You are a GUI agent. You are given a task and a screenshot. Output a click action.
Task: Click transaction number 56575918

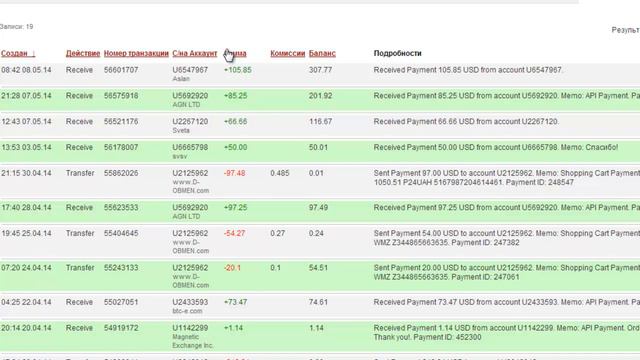pos(121,96)
